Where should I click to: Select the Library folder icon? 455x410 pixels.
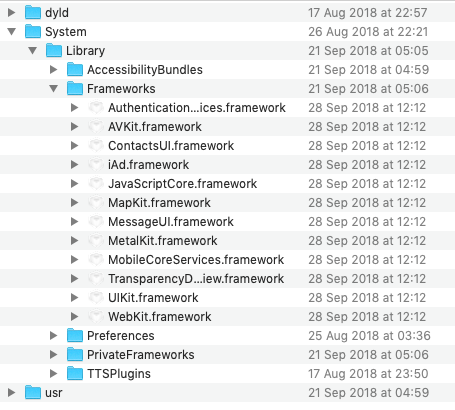[54, 51]
